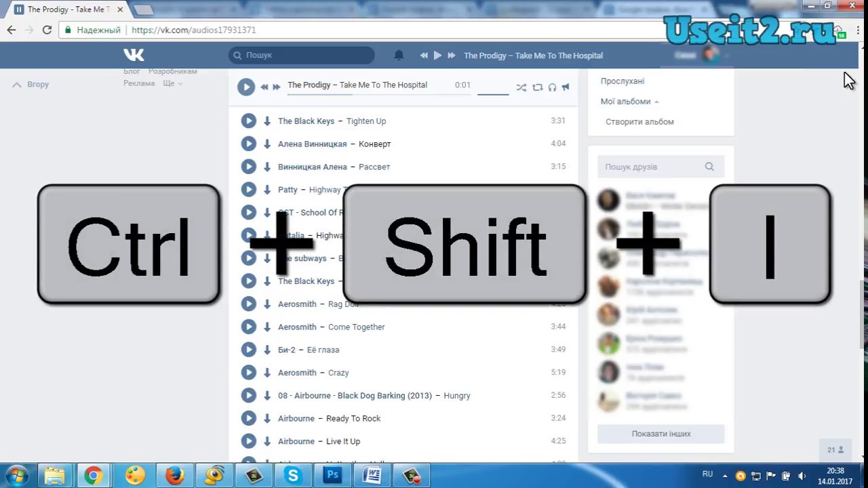Download Алена Винницкая – Конверт
This screenshot has height=488, width=868.
tap(267, 144)
